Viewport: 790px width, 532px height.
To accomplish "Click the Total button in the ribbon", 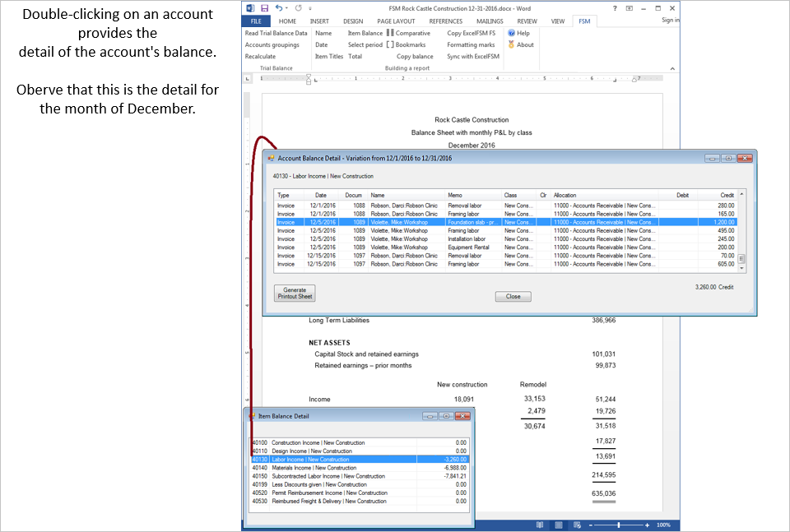I will (x=355, y=57).
